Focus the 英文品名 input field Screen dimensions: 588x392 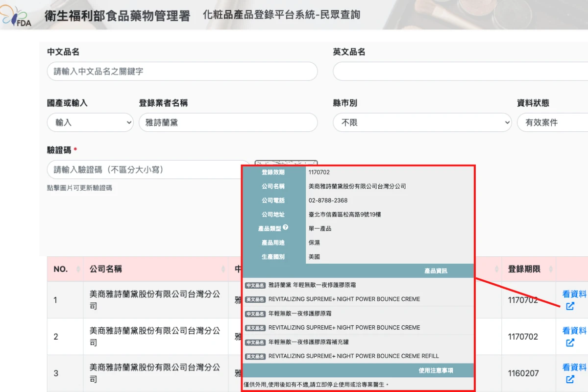pos(461,72)
